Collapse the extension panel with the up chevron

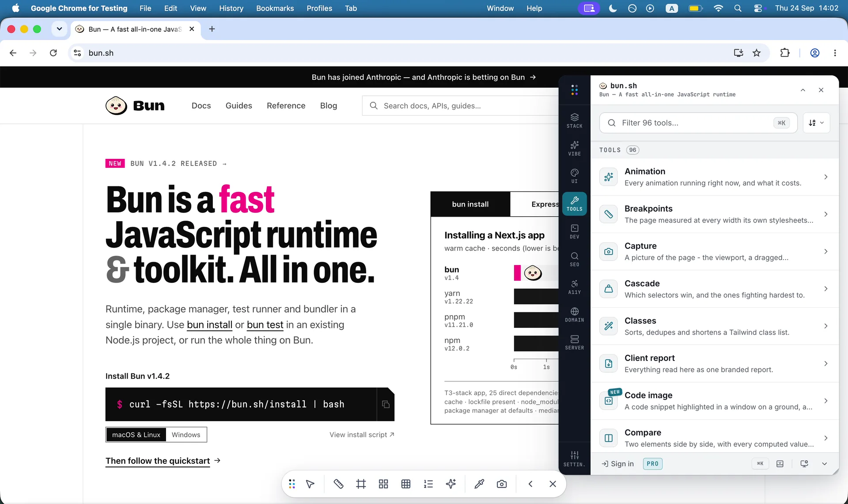(803, 90)
